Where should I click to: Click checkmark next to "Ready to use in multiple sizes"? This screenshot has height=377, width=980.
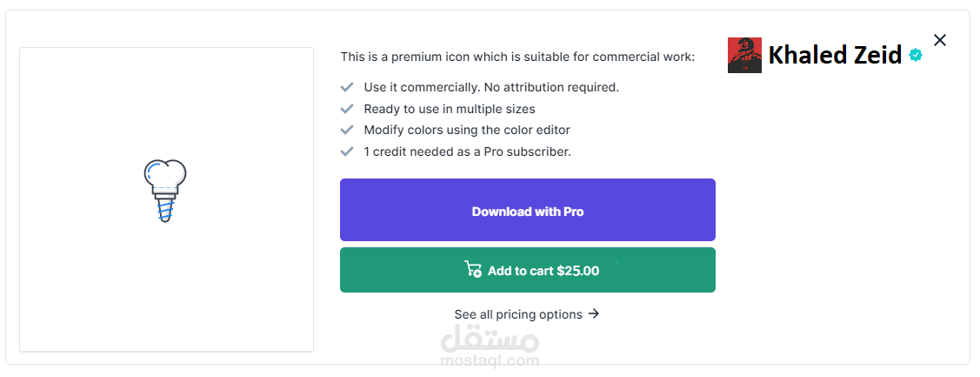[x=347, y=109]
